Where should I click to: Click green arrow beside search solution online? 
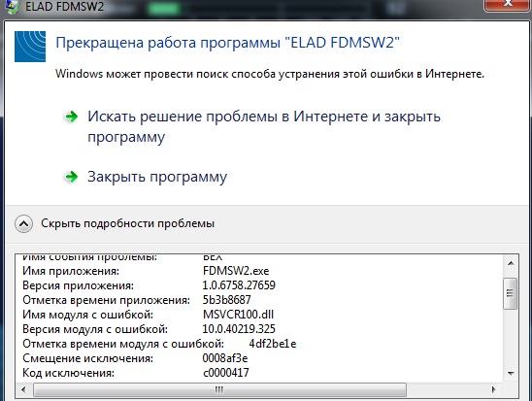tap(71, 117)
